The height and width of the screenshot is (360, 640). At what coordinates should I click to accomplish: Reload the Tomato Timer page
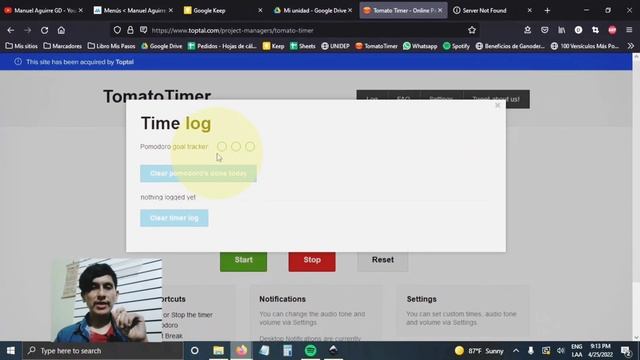tap(44, 30)
